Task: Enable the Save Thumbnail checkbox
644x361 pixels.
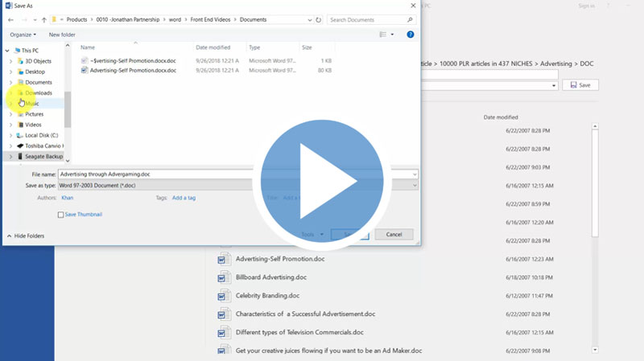Action: [x=60, y=215]
